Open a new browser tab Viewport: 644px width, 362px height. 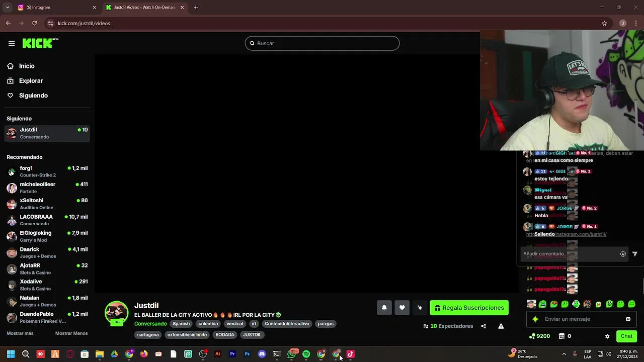196,8
